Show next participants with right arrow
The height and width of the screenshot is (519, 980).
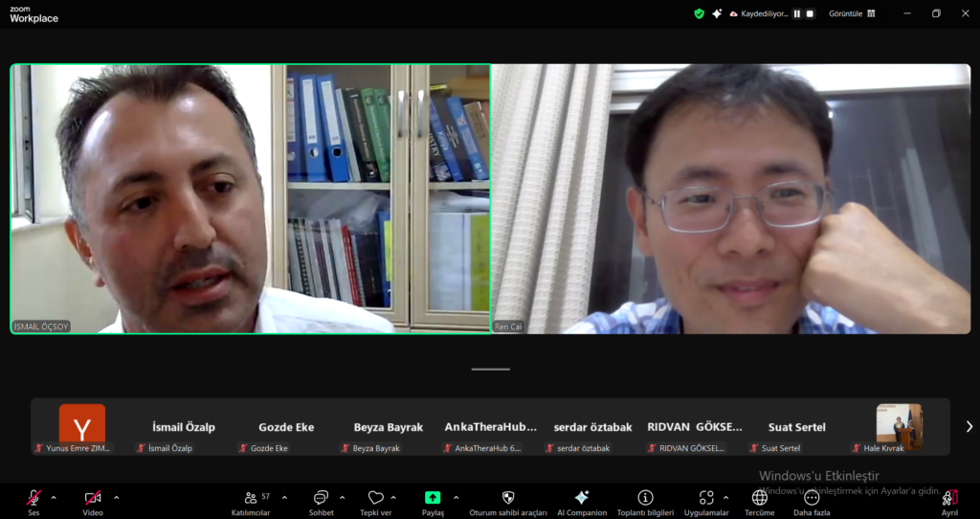pyautogui.click(x=969, y=426)
